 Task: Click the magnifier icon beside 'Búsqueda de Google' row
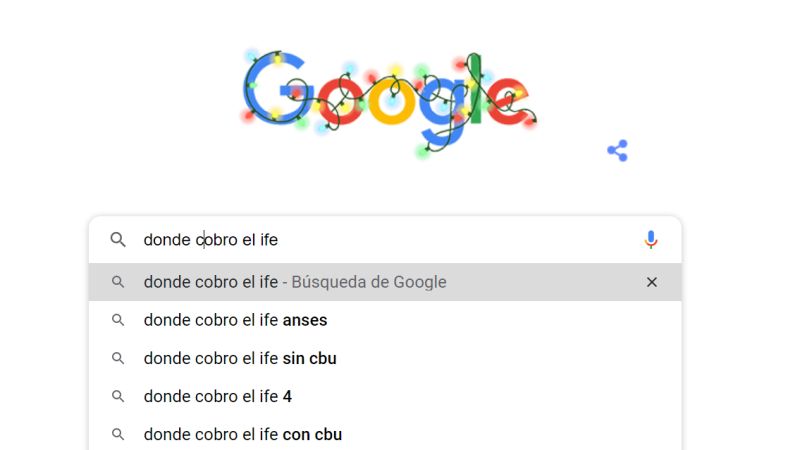[118, 282]
